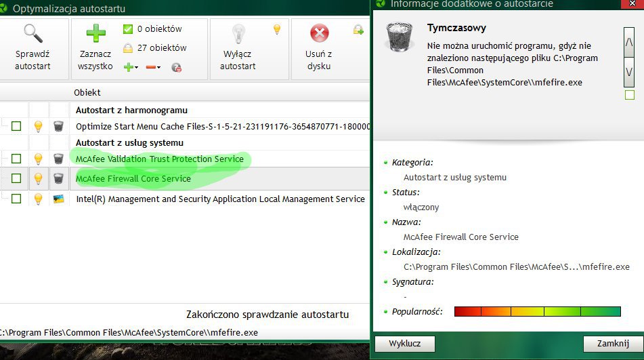Click the Usuń z dysku red X button
This screenshot has height=360, width=644.
(319, 49)
